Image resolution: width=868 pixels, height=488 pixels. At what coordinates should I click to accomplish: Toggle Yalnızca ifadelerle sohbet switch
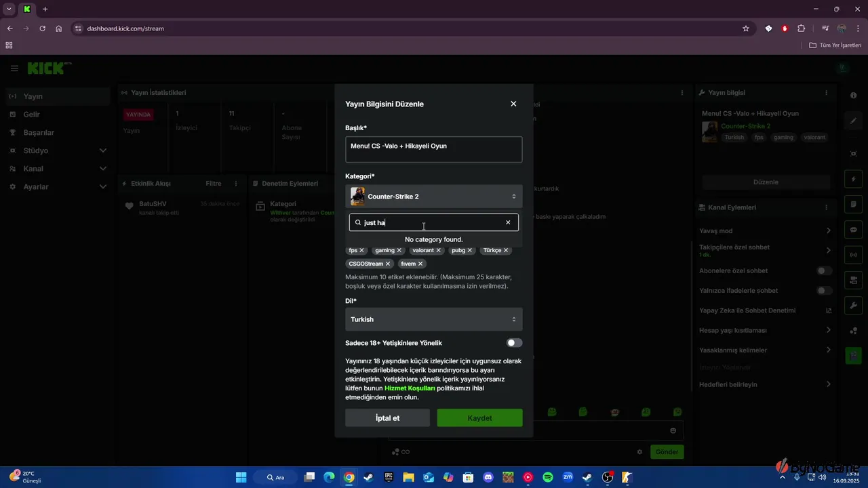825,291
